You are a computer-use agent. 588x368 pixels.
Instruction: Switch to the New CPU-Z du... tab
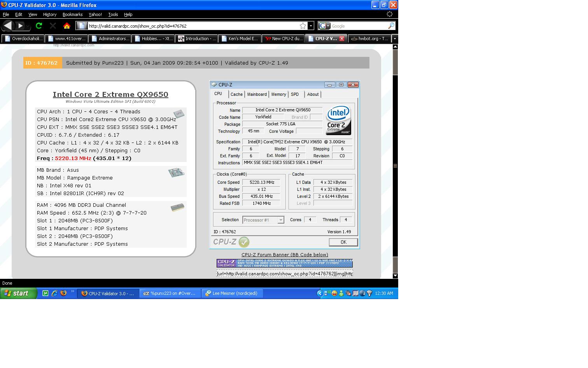click(284, 39)
